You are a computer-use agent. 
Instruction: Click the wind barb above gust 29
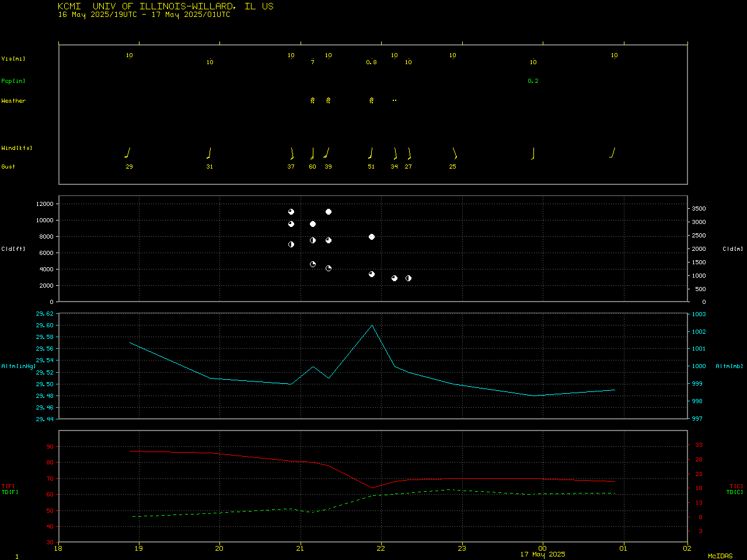128,153
